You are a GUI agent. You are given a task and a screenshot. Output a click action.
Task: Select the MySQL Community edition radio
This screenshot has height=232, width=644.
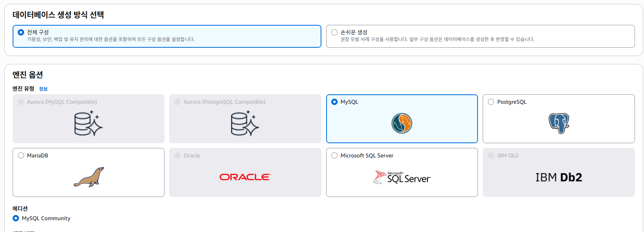pos(16,218)
